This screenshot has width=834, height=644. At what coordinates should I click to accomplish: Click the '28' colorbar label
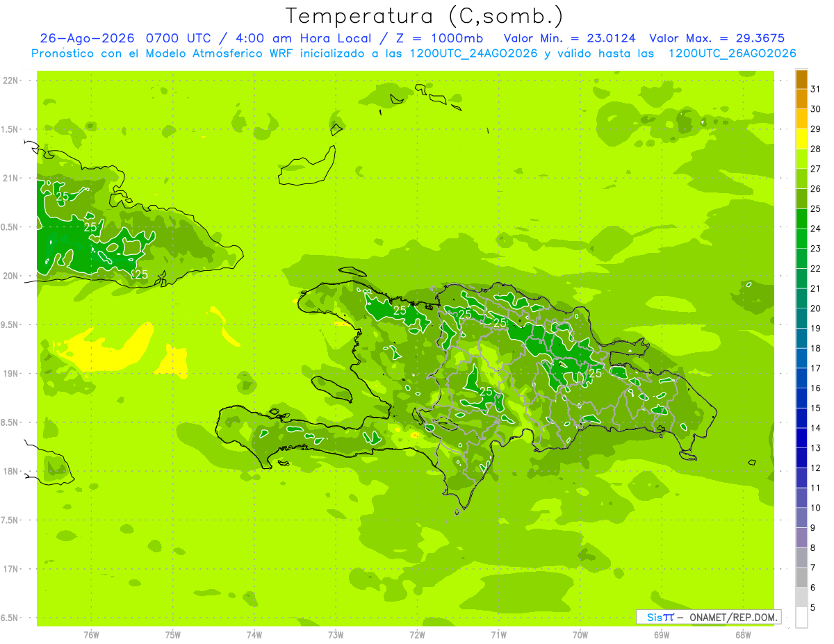815,149
